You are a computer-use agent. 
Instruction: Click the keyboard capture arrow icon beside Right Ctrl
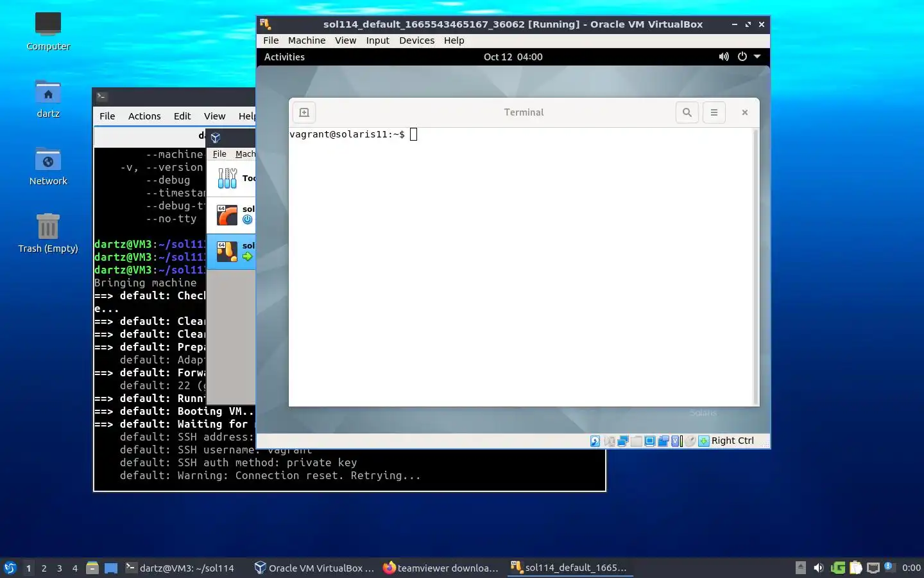pyautogui.click(x=704, y=441)
